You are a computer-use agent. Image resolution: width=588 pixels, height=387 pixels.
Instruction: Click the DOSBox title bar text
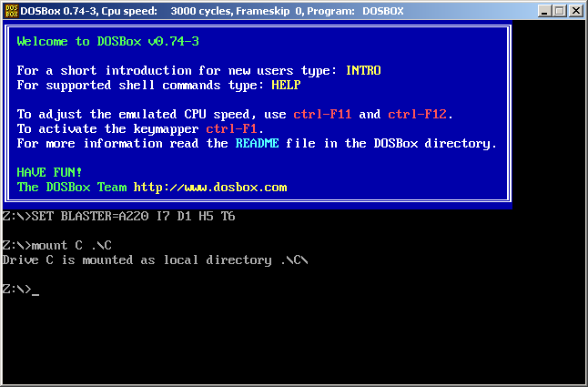(212, 11)
